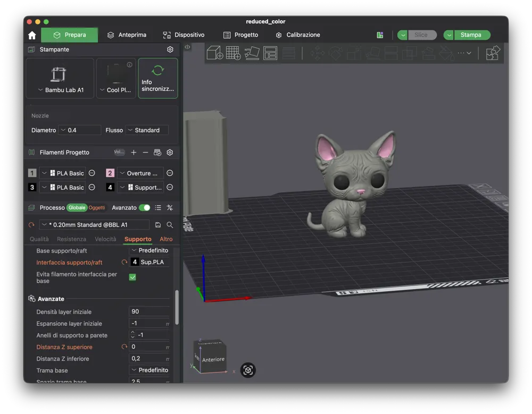The width and height of the screenshot is (532, 414).
Task: Open the layout toggle icon near Slice
Action: (380, 35)
